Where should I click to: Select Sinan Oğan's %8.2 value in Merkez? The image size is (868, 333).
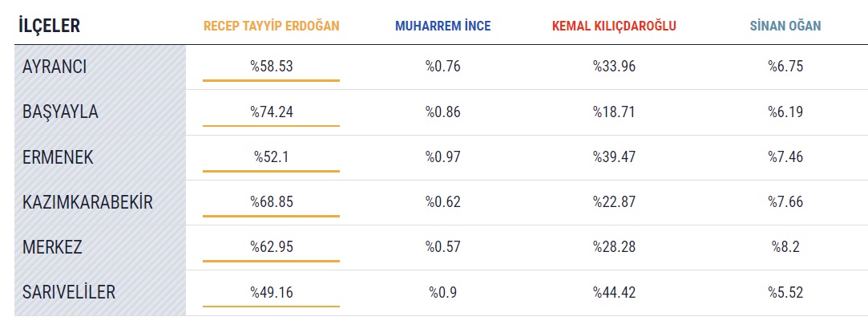pos(785,247)
